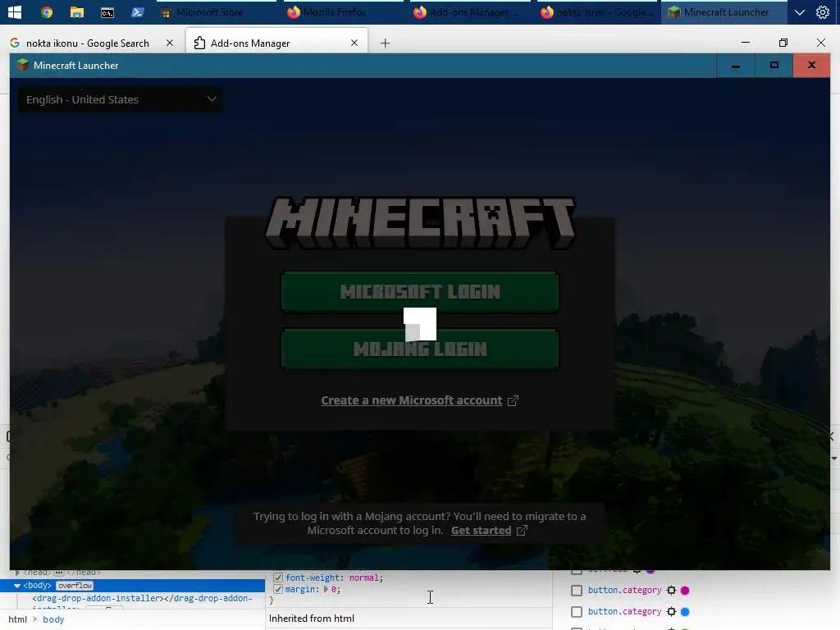This screenshot has width=840, height=630.
Task: Click the overflow badge on body node
Action: pyautogui.click(x=75, y=586)
